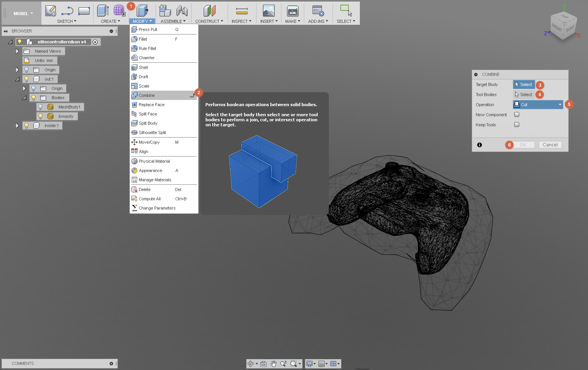Click OK in Combine dialog
The image size is (588, 370).
pos(523,145)
